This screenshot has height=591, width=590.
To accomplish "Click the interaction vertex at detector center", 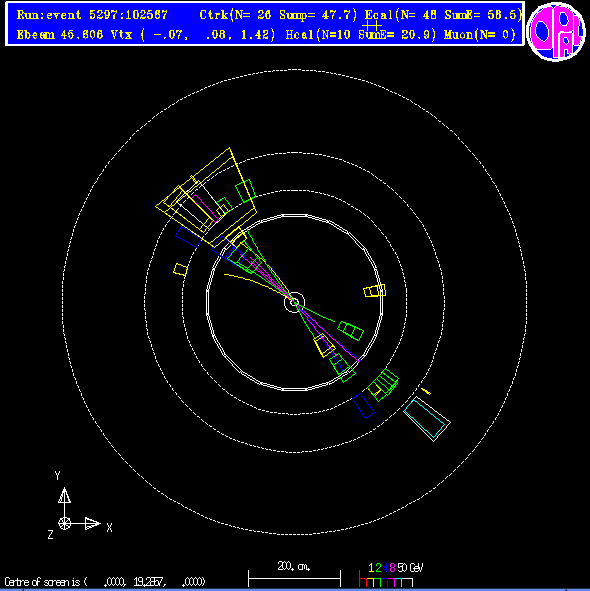I will click(x=294, y=302).
